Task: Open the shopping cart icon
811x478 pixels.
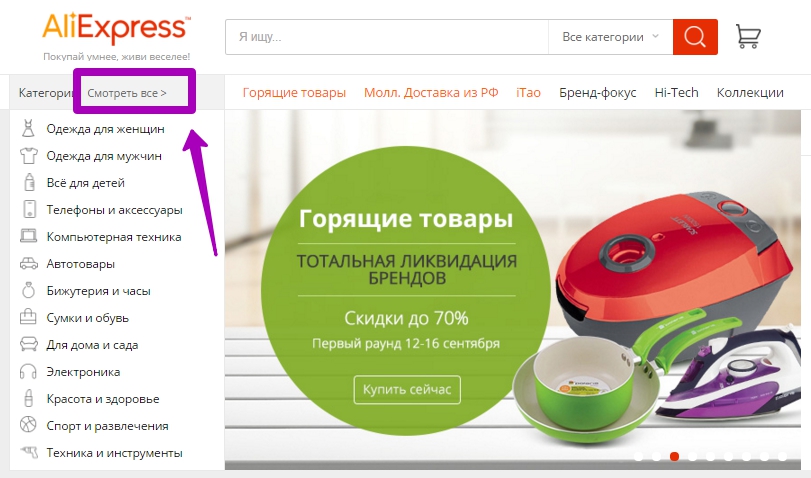Action: [748, 36]
